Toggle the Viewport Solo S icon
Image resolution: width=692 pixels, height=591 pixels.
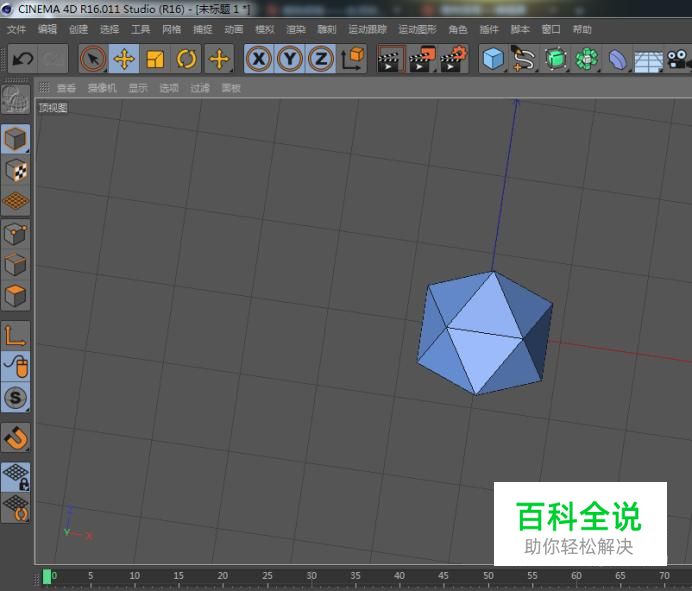[x=15, y=397]
